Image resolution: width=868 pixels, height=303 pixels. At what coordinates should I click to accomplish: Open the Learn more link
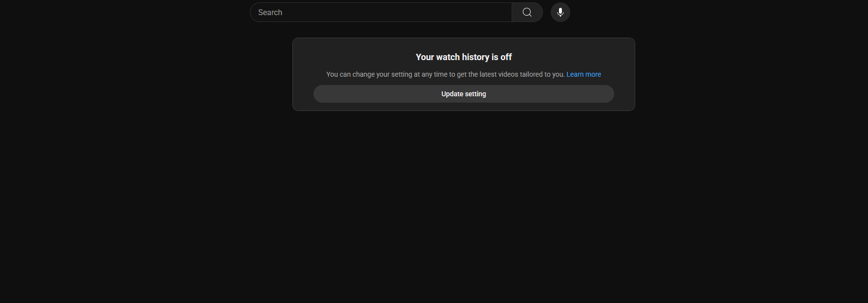pyautogui.click(x=583, y=74)
